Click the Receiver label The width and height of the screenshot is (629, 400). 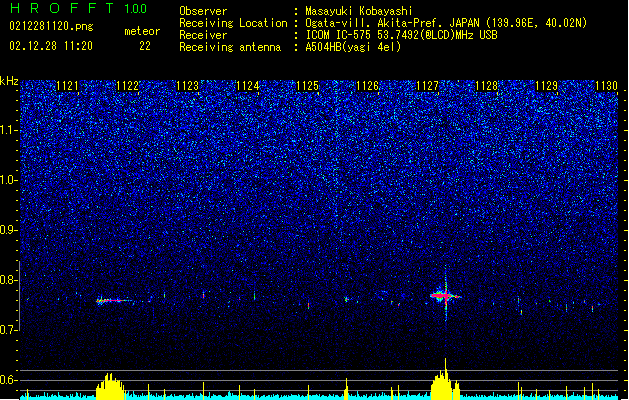[203, 35]
